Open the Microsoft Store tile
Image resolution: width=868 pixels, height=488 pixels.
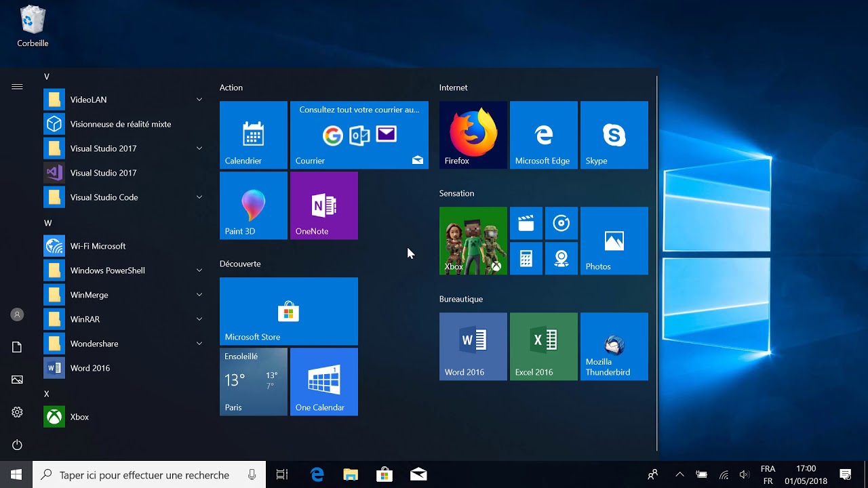[x=289, y=311]
